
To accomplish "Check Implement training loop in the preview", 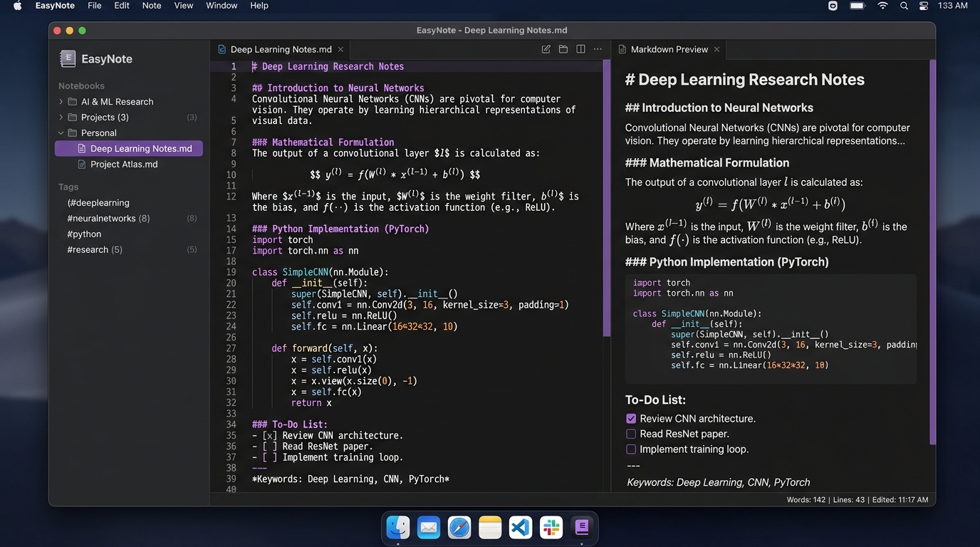I will [x=631, y=449].
